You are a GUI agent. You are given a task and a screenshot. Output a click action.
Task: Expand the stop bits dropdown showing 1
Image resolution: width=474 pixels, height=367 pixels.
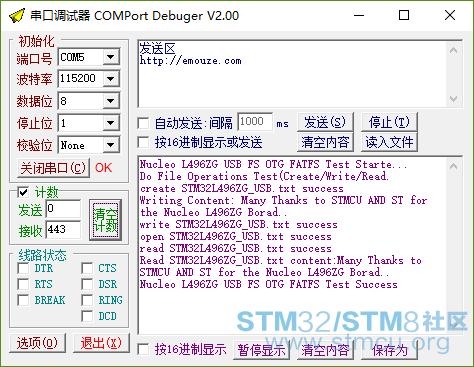coord(111,123)
